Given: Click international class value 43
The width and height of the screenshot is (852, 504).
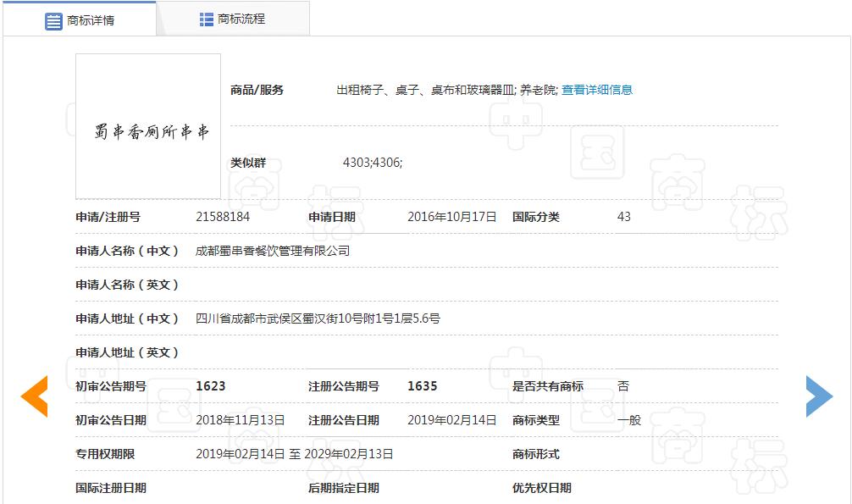Looking at the screenshot, I should coord(624,217).
